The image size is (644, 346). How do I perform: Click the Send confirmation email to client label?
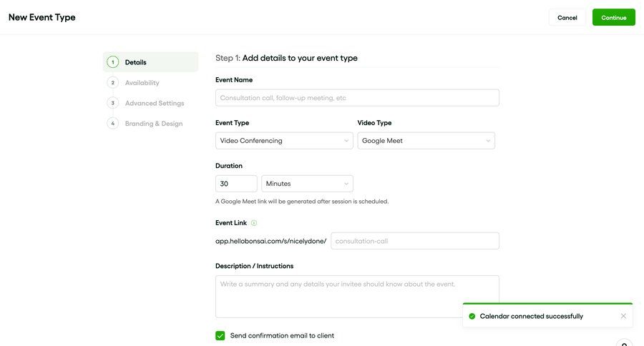coord(282,335)
